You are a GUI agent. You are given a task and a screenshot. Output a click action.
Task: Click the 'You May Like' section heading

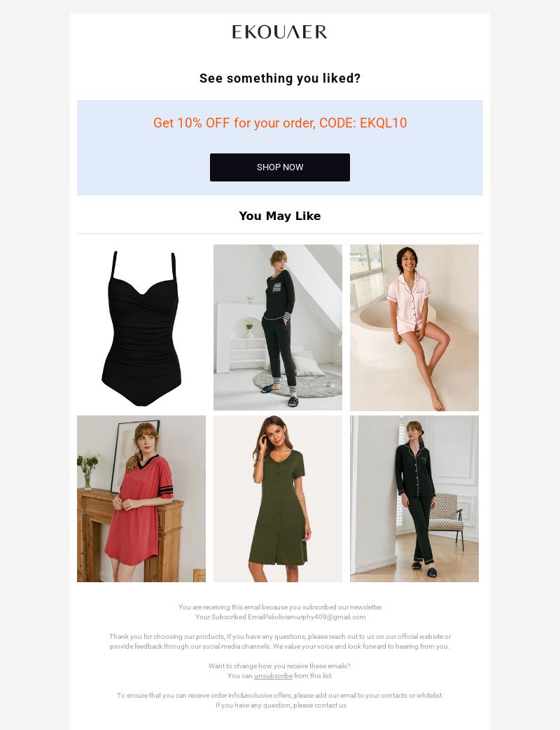[280, 216]
